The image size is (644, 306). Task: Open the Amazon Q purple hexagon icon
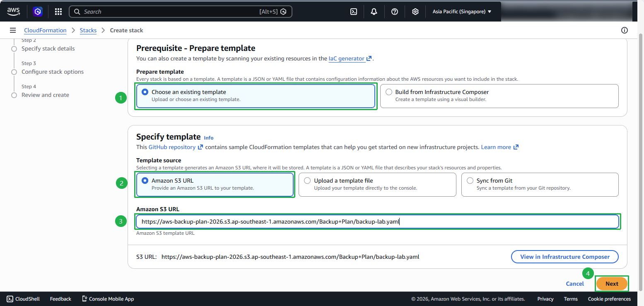click(38, 12)
